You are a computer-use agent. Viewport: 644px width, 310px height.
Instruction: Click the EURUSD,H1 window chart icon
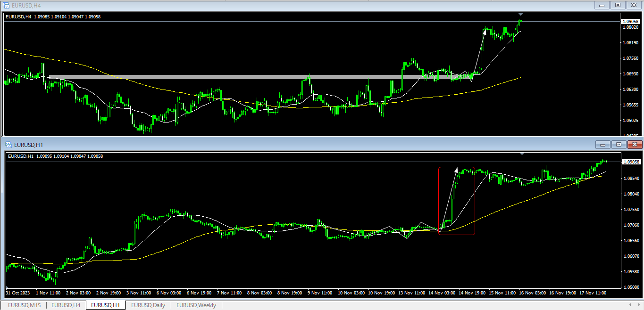9,145
